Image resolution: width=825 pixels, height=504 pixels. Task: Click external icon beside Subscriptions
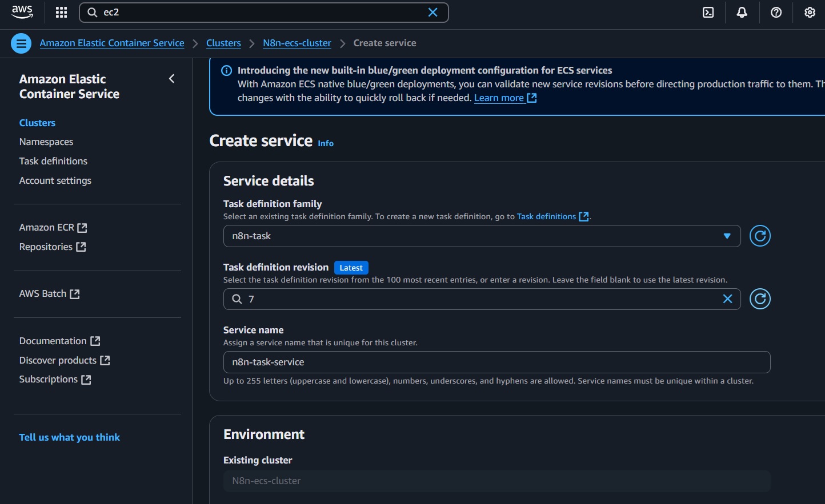[86, 380]
